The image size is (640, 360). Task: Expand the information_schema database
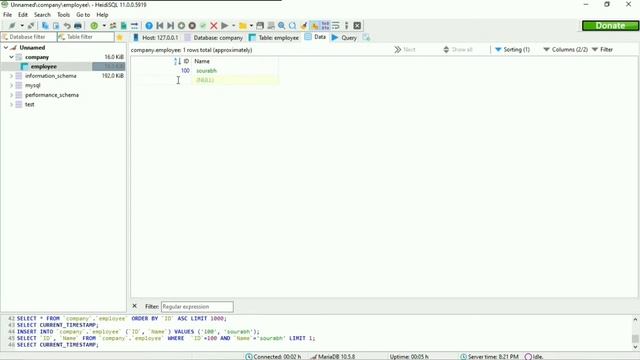pyautogui.click(x=11, y=76)
